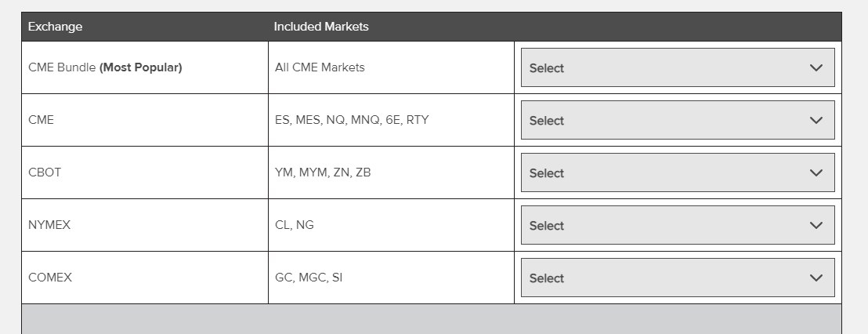Open the Select dropdown for NYMEX exchange
The height and width of the screenshot is (334, 868).
pyautogui.click(x=677, y=226)
